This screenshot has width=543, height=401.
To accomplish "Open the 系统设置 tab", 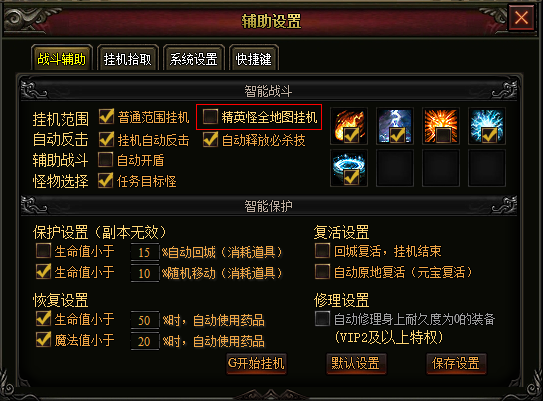I will [x=194, y=59].
